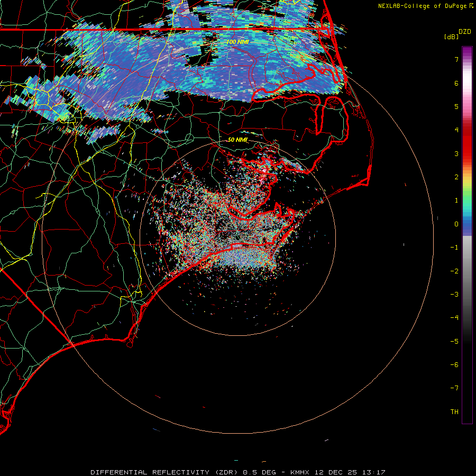This screenshot has width=476, height=476.
Task: Click the 1 tick on the color scale
Action: (456, 200)
